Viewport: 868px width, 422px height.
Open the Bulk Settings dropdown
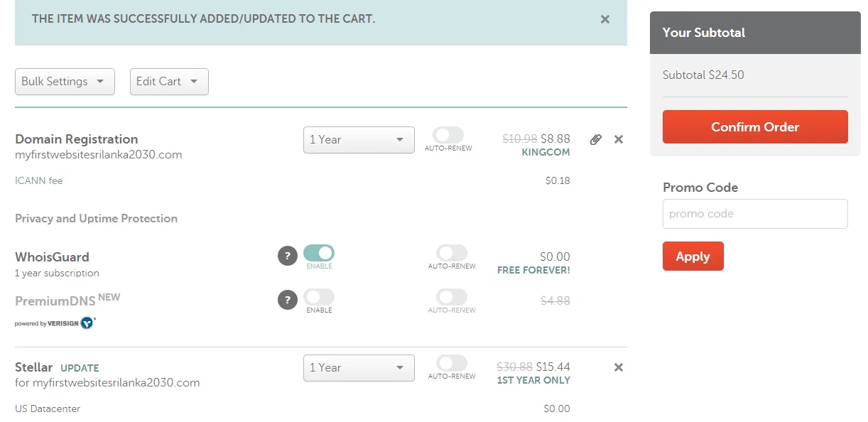tap(65, 82)
